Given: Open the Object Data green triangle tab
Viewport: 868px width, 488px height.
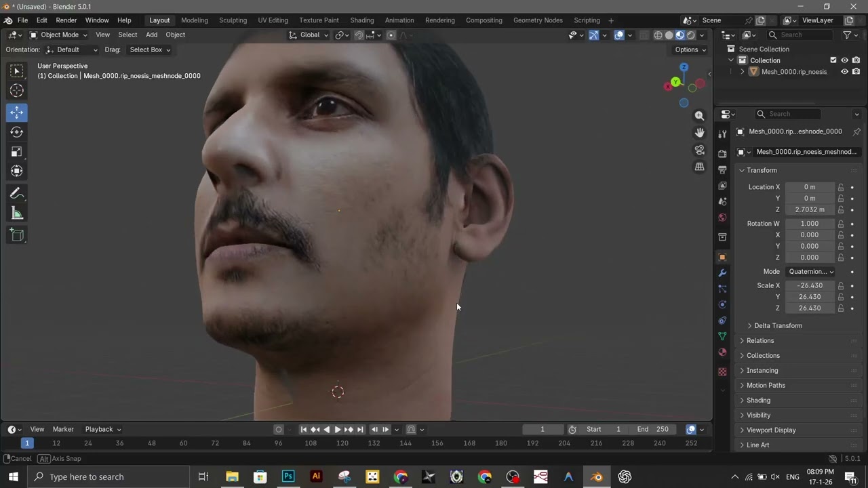Looking at the screenshot, I should coord(722,337).
